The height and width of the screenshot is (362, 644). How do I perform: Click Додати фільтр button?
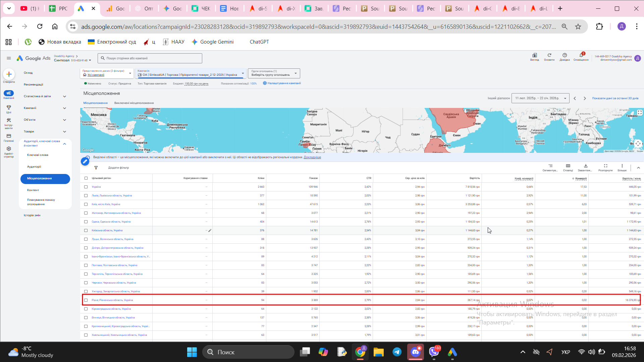pos(118,168)
